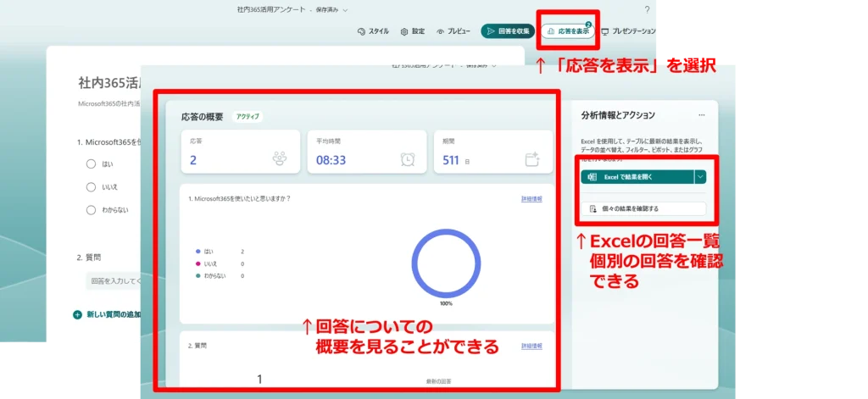
Task: Click the 最新の回答 label
Action: point(438,381)
